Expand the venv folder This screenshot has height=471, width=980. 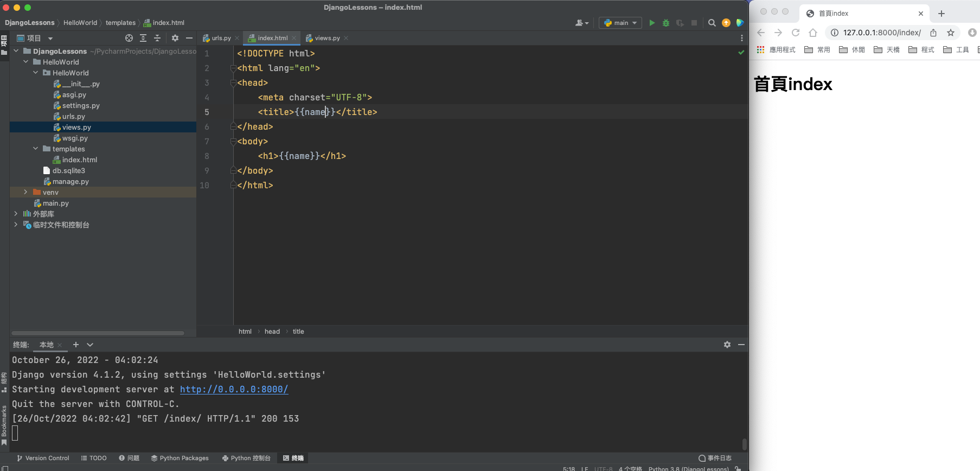point(25,192)
